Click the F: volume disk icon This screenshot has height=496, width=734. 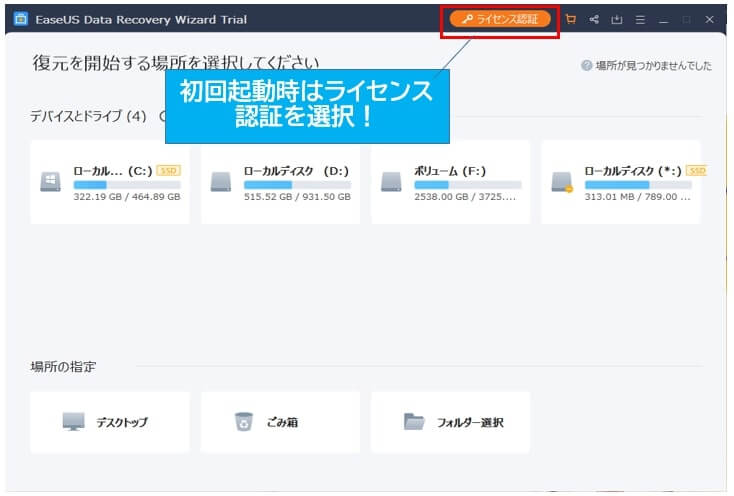(x=391, y=182)
